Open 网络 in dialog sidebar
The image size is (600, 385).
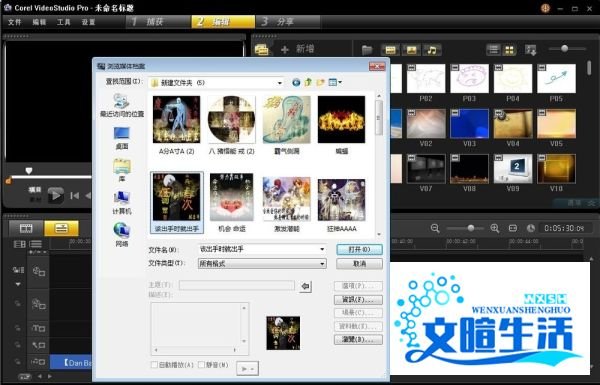122,235
